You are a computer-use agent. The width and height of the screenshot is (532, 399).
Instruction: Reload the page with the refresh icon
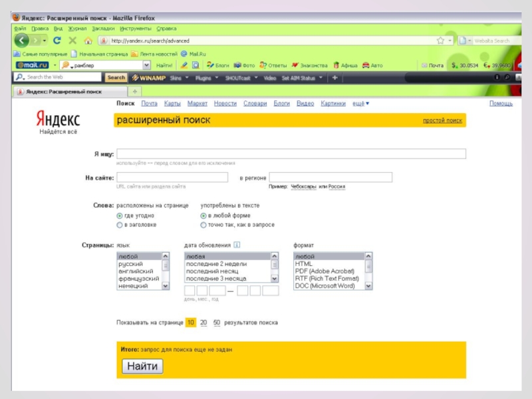[x=57, y=41]
